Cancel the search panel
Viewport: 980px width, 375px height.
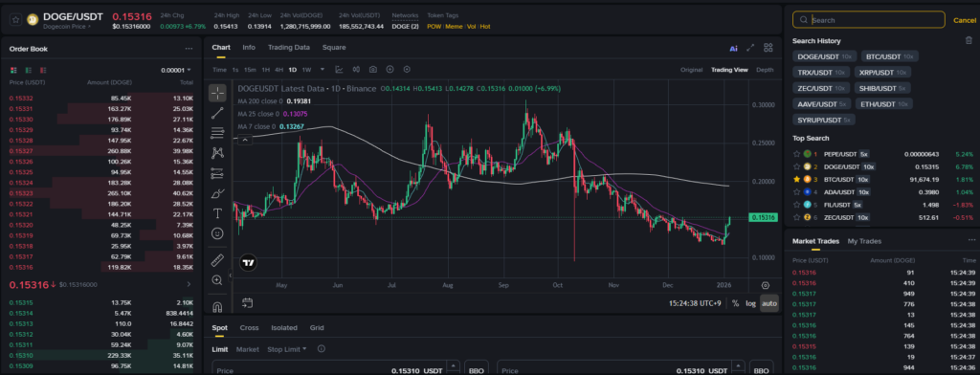(x=965, y=21)
